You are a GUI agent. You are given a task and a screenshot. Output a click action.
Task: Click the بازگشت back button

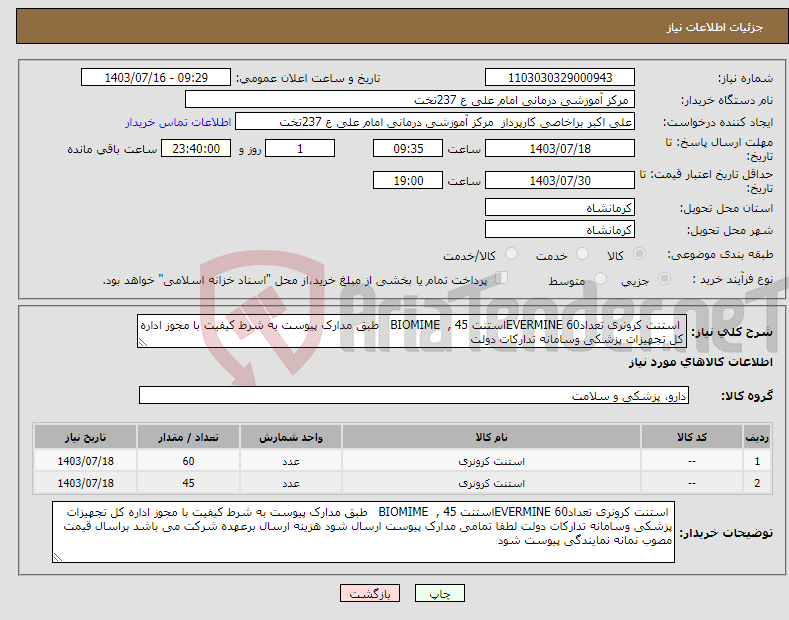pos(370,593)
